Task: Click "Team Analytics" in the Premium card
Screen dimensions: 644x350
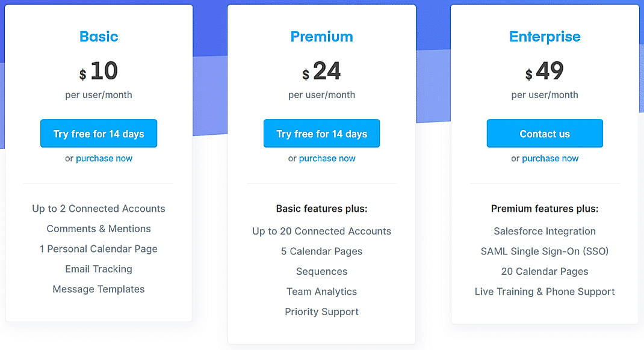Action: pyautogui.click(x=321, y=292)
